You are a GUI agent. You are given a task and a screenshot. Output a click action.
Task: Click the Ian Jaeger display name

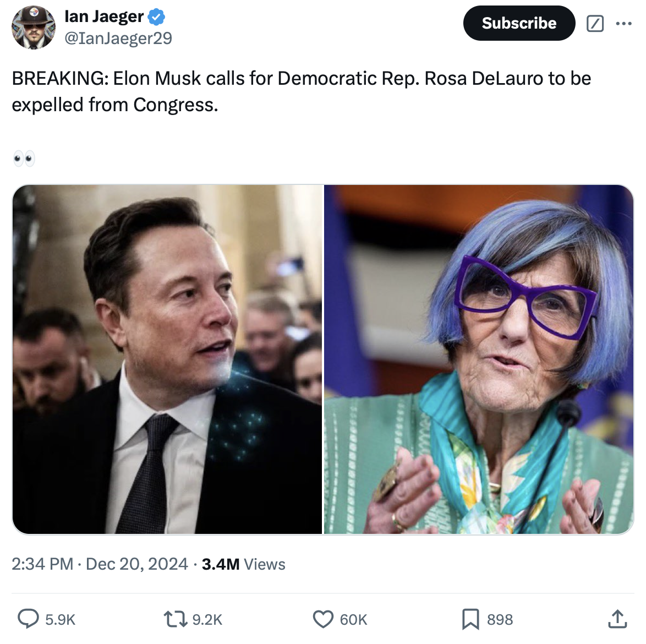coord(103,17)
